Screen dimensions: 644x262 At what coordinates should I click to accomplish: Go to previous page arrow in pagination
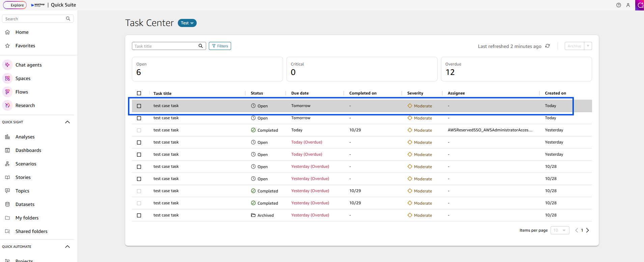(577, 230)
